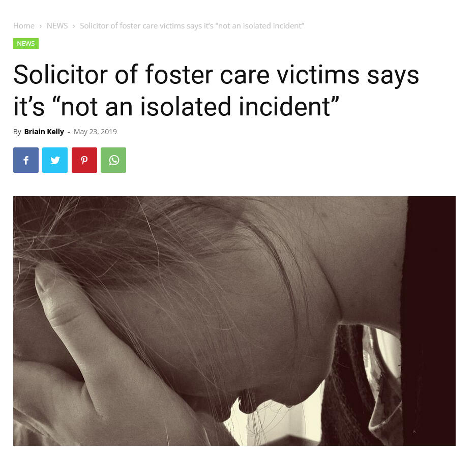Screen dimensions: 476x460
Task: Click the main article headline
Action: click(x=216, y=90)
